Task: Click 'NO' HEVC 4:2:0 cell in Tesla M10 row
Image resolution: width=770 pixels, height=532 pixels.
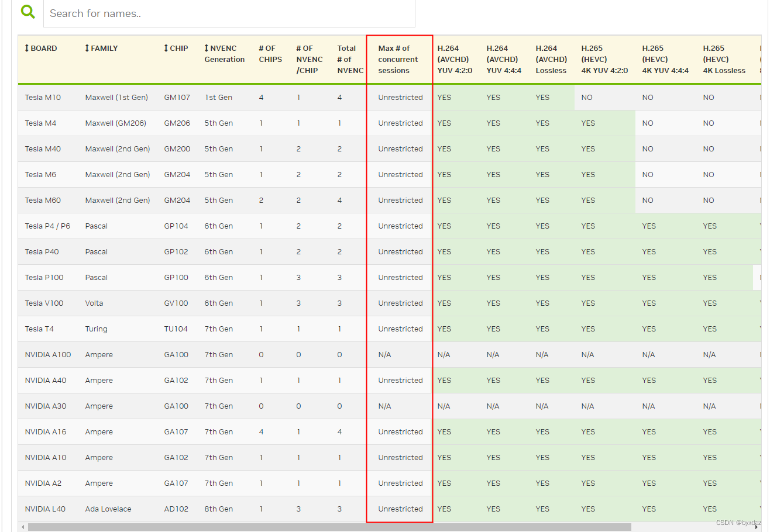Action: [587, 98]
